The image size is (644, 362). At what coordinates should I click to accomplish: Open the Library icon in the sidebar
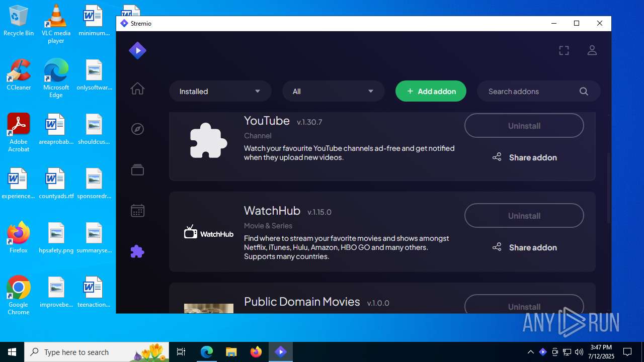(x=137, y=170)
